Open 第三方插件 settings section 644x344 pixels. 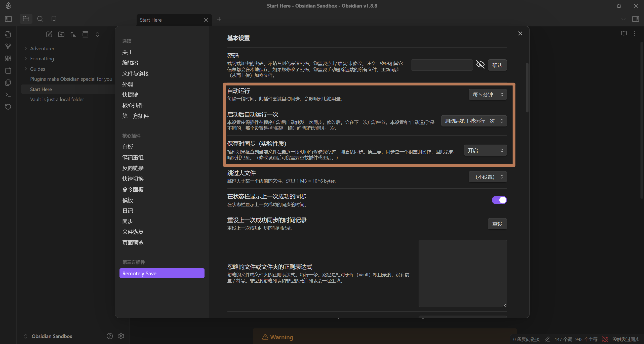click(x=135, y=116)
